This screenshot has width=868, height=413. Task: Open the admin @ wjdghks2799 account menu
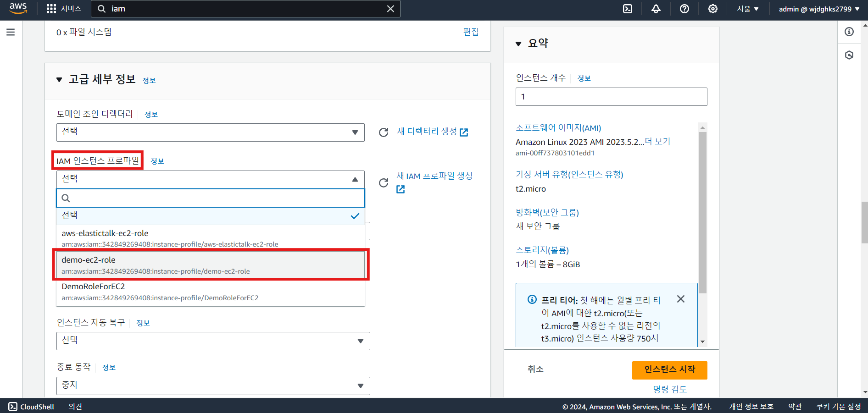click(819, 9)
